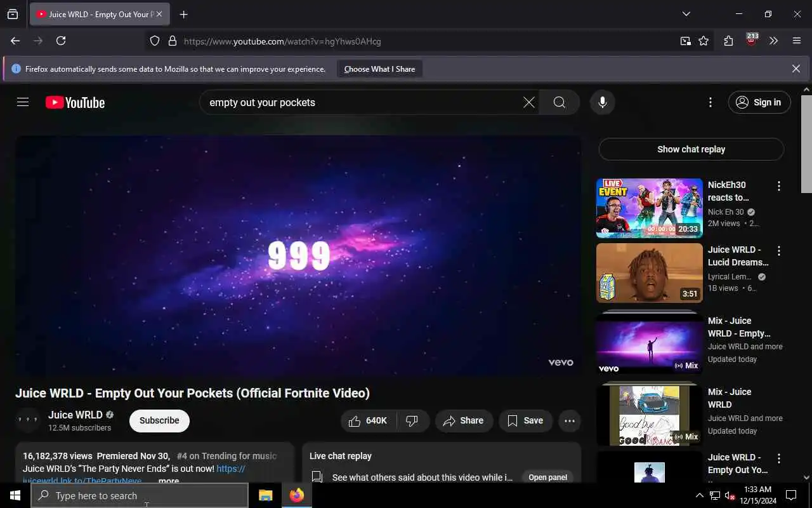Open File Explorer from taskbar
The image size is (812, 508).
pyautogui.click(x=265, y=495)
